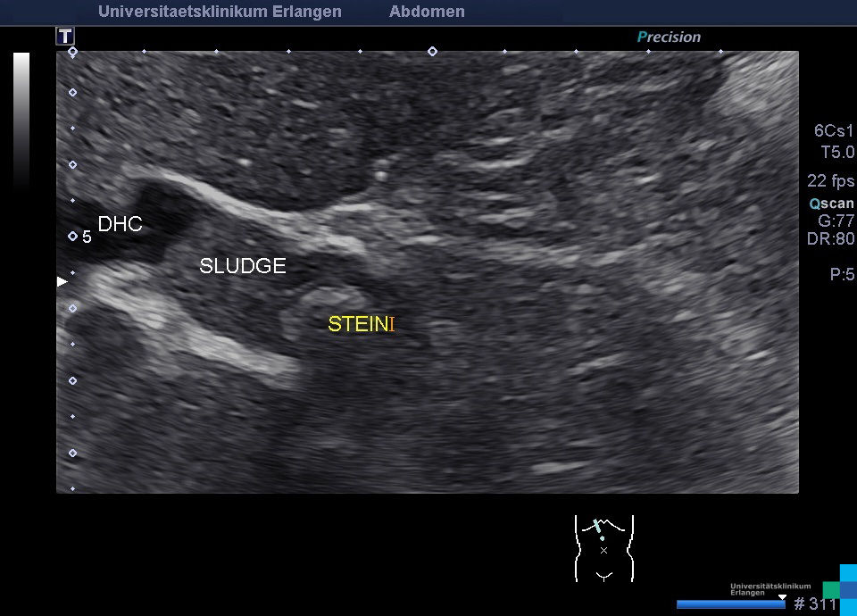This screenshot has height=616, width=857.
Task: Select the SLUDGE annotation label
Action: click(243, 266)
